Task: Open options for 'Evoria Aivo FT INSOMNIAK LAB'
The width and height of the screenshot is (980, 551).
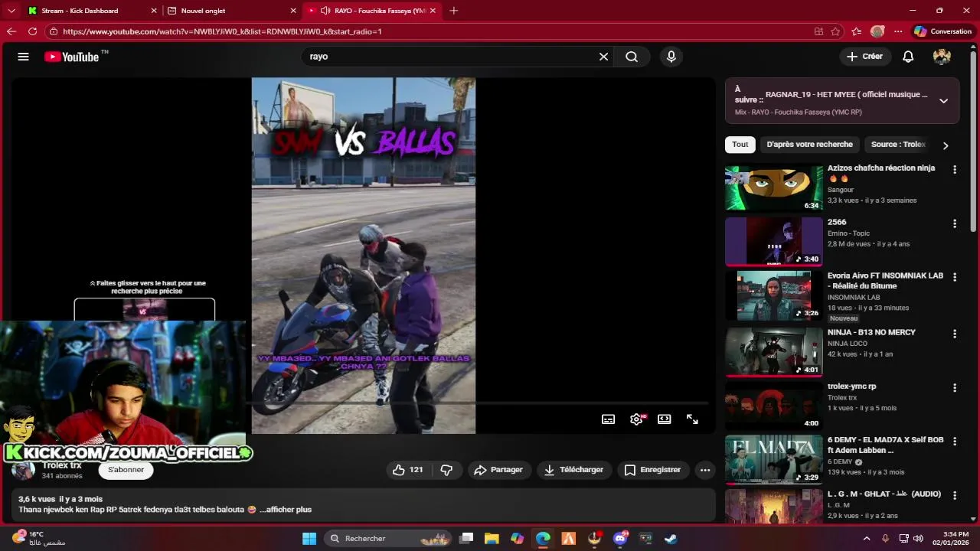Action: 954,276
